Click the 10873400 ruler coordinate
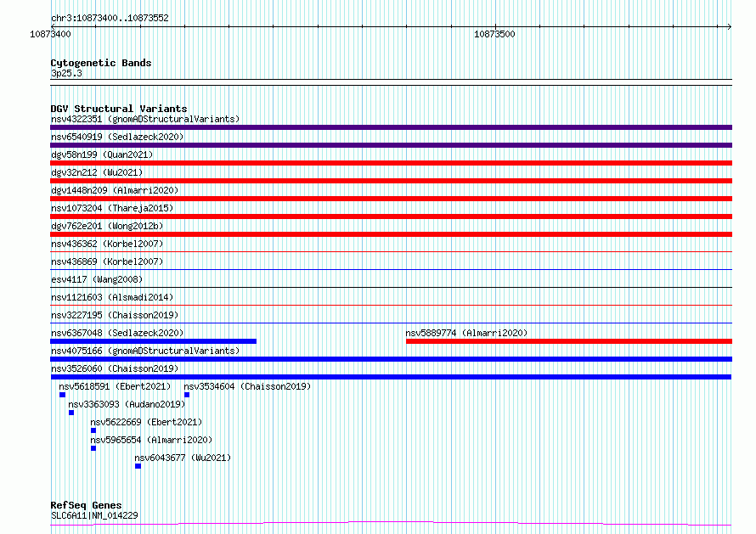Viewport: 756px width, 534px height. click(50, 34)
